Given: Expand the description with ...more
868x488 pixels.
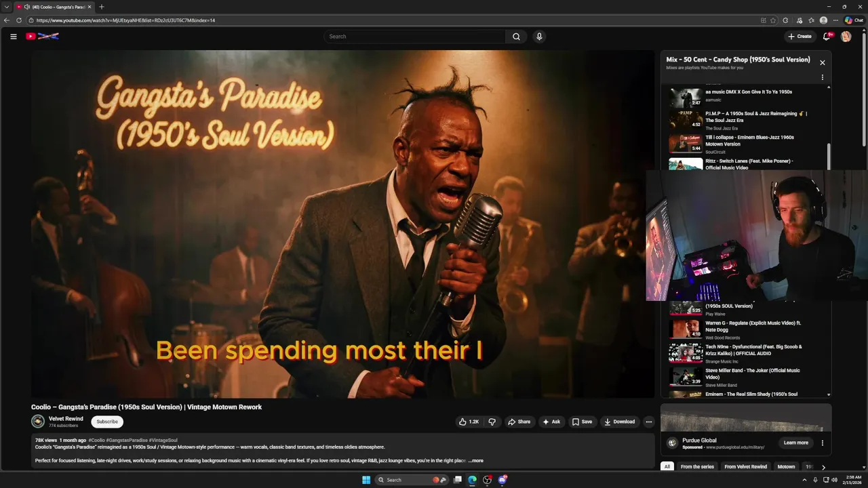Looking at the screenshot, I should (476, 461).
